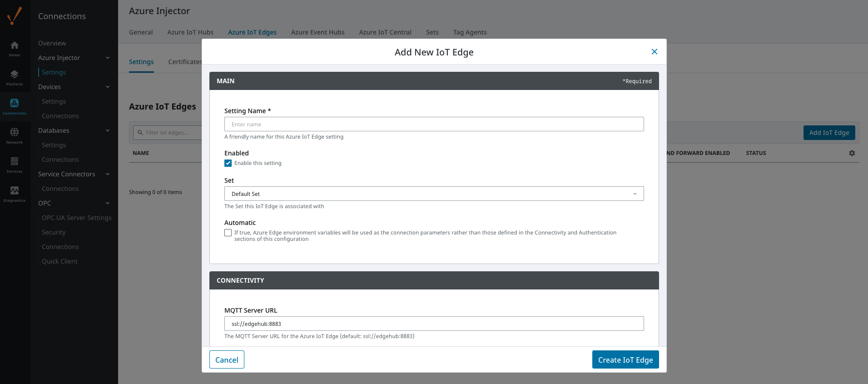Image resolution: width=868 pixels, height=384 pixels.
Task: Collapse the Azure Injector menu section
Action: [108, 58]
